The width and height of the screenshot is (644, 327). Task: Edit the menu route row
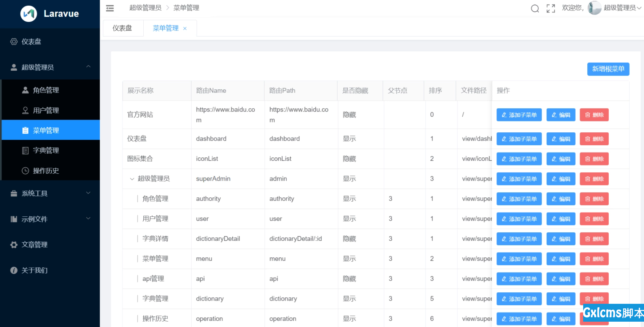[561, 259]
